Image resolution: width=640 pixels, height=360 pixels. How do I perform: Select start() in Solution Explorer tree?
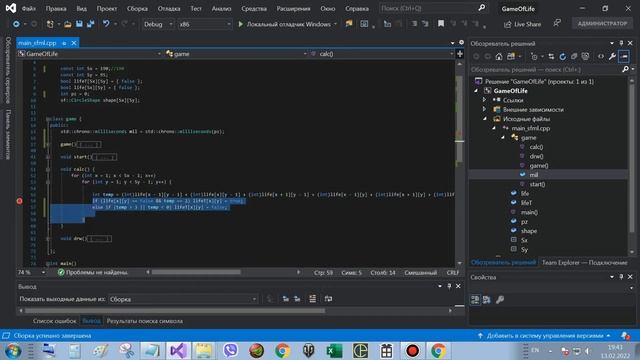537,184
